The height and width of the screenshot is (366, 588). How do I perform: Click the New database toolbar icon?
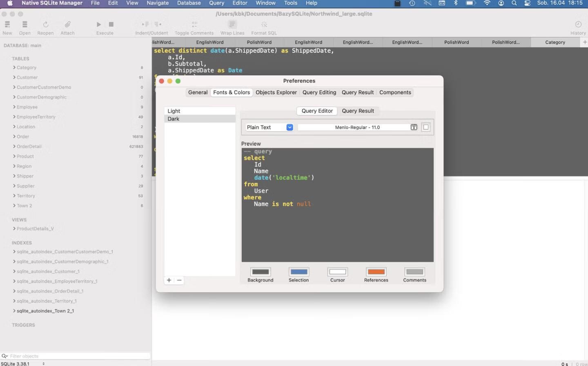tap(7, 25)
